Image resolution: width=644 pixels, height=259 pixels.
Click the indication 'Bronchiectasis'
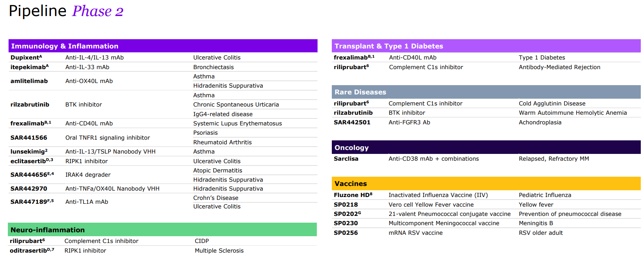click(x=214, y=67)
